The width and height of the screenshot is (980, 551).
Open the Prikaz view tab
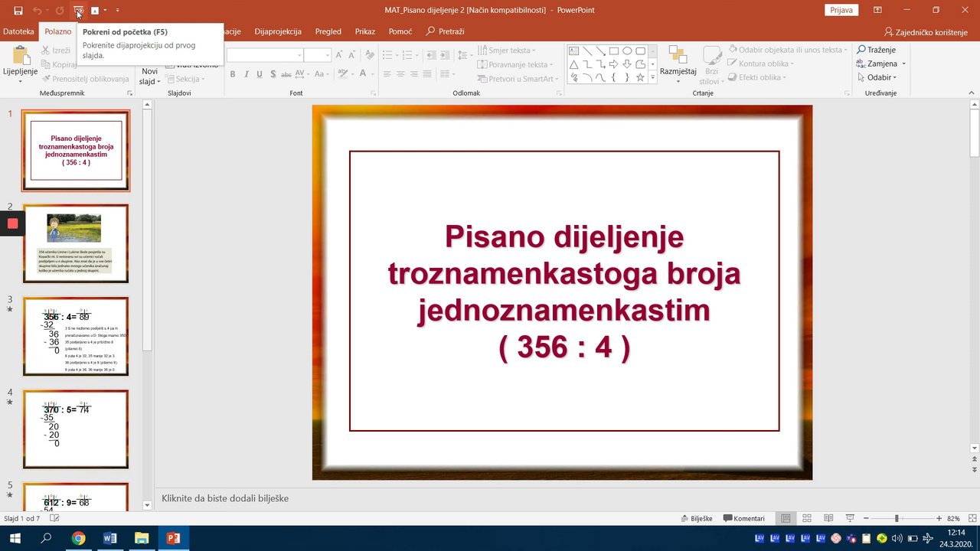coord(364,31)
